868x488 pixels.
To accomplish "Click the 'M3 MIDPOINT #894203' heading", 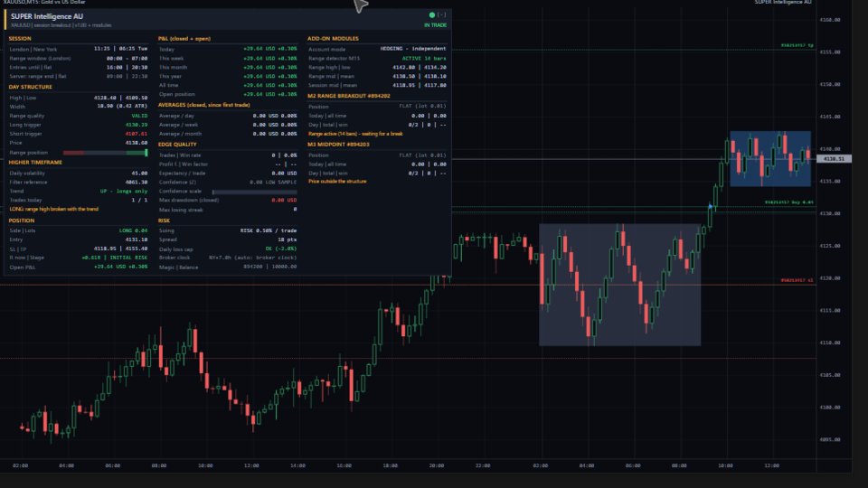I will tap(338, 145).
